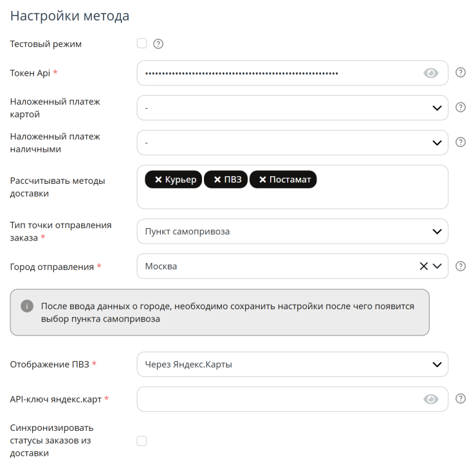The height and width of the screenshot is (468, 476).
Task: Enable Синхронизировать статусы заказов checkbox
Action: pyautogui.click(x=142, y=441)
